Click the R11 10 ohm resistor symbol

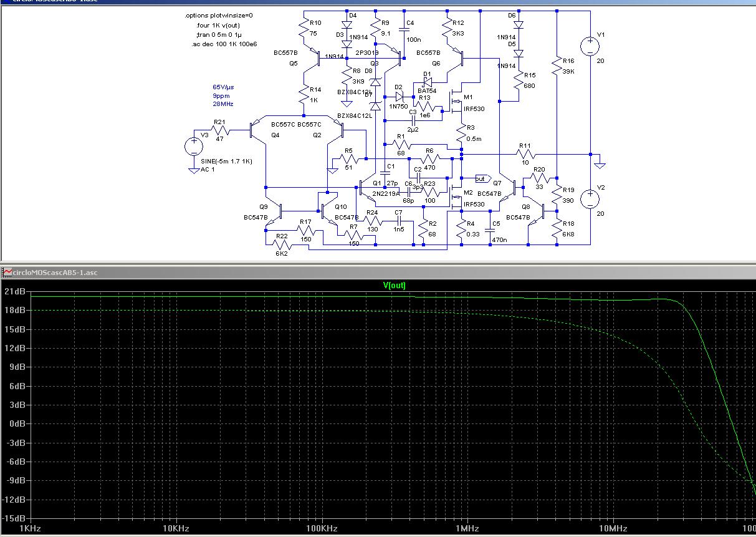tap(525, 153)
